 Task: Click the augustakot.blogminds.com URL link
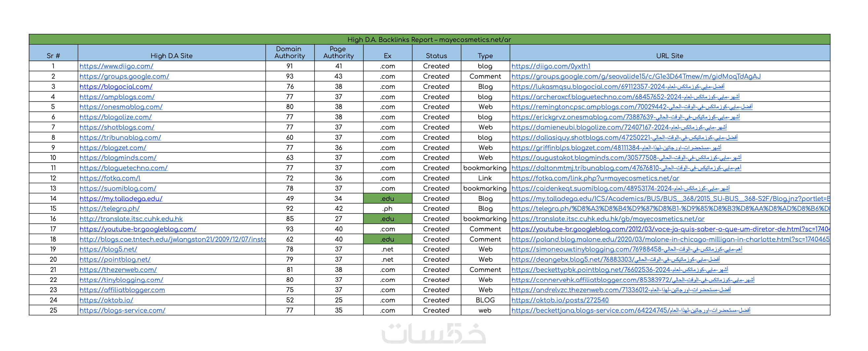tap(626, 158)
